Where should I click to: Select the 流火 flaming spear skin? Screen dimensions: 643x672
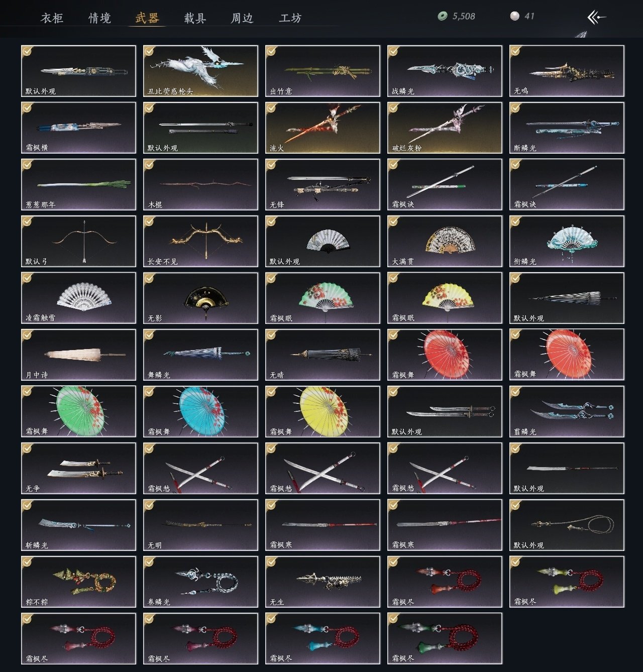point(323,128)
